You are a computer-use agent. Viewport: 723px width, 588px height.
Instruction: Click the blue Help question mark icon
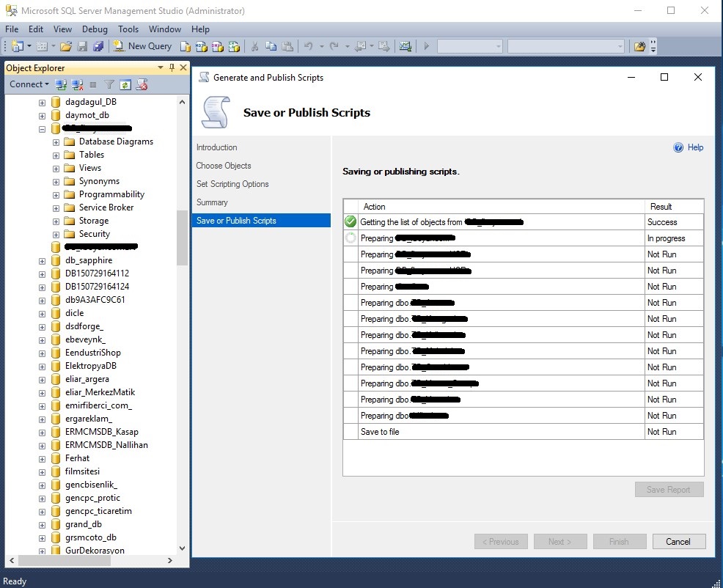pyautogui.click(x=678, y=147)
